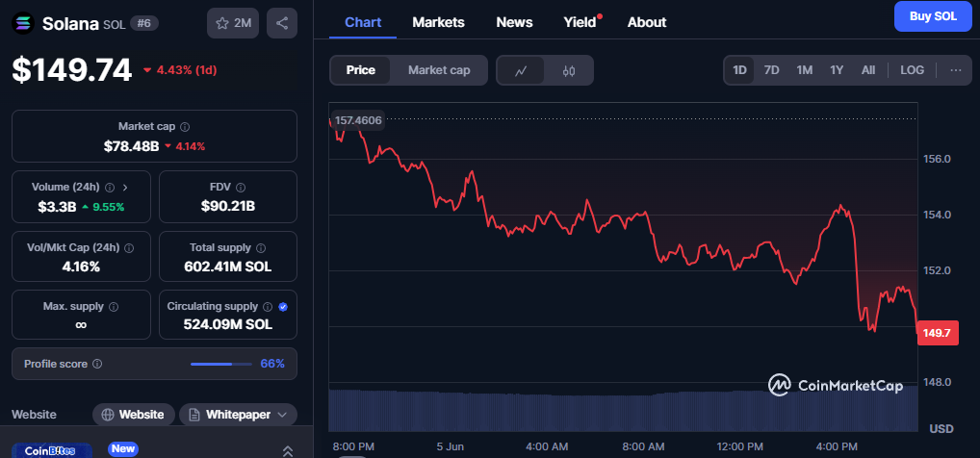Set chart range to 7D
This screenshot has width=980, height=458.
tap(772, 70)
